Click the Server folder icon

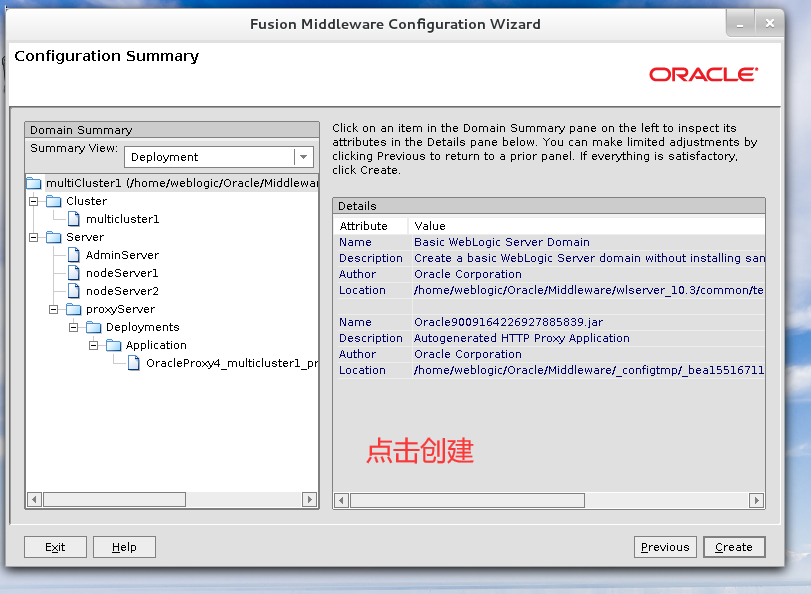click(54, 237)
